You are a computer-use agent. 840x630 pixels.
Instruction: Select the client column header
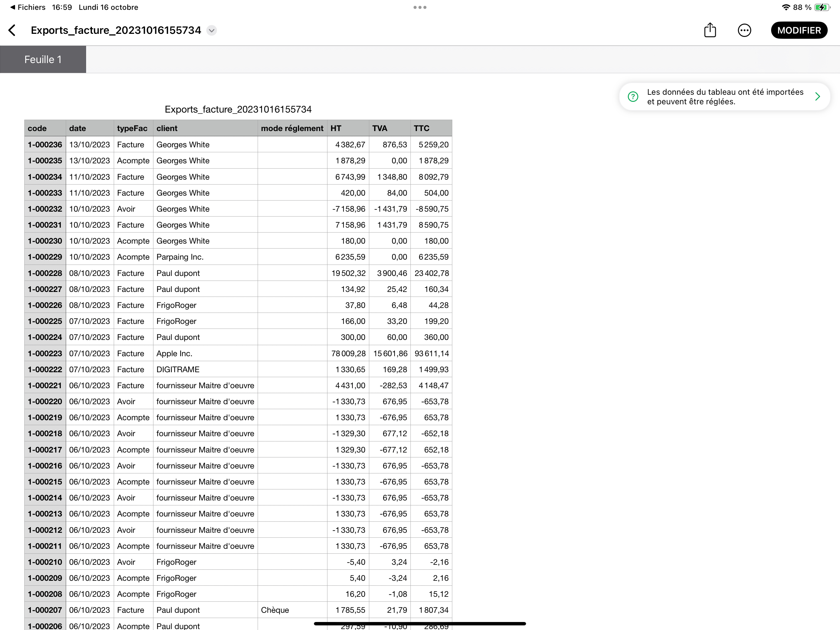[205, 128]
